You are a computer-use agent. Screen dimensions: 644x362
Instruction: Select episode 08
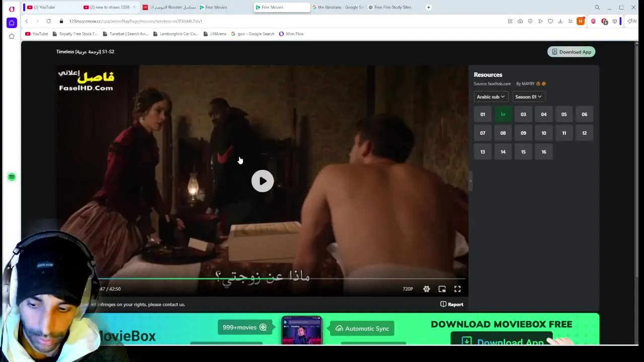coord(503,133)
